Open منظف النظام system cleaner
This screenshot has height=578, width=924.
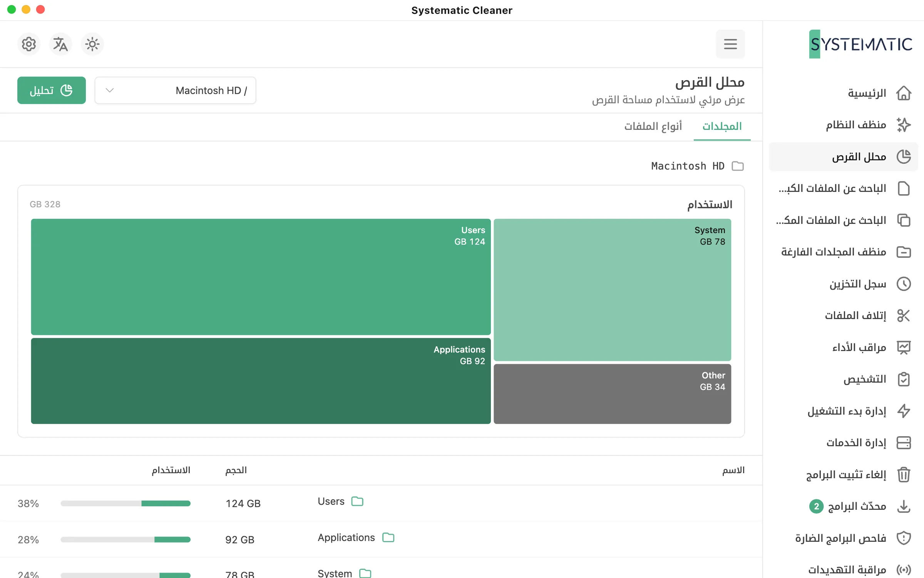[844, 125]
